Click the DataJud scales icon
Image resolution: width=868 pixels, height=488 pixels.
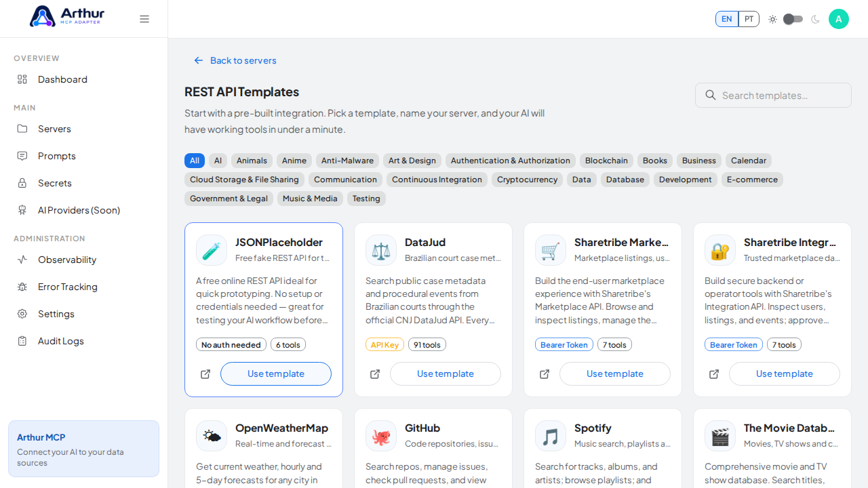pos(381,250)
